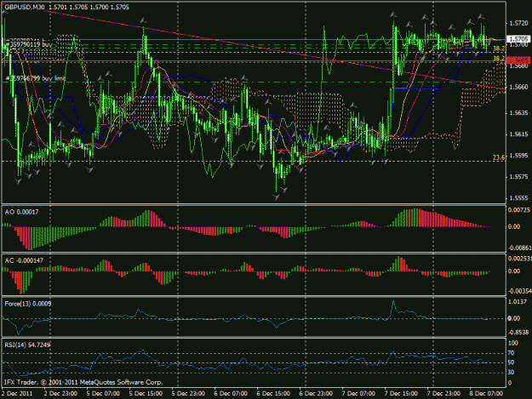The height and width of the screenshot is (399, 532).
Task: Click the 7 Dec 07:00 time axis label
Action: 358,394
